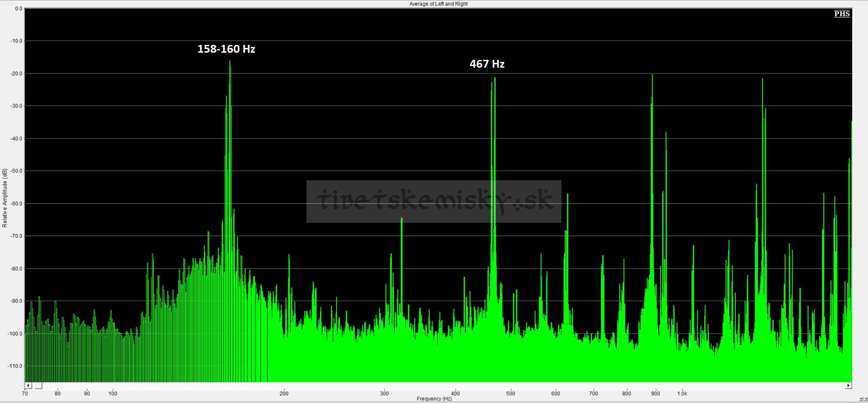This screenshot has width=868, height=403.
Task: Click the -20.0 amplitude axis value
Action: tap(16, 73)
